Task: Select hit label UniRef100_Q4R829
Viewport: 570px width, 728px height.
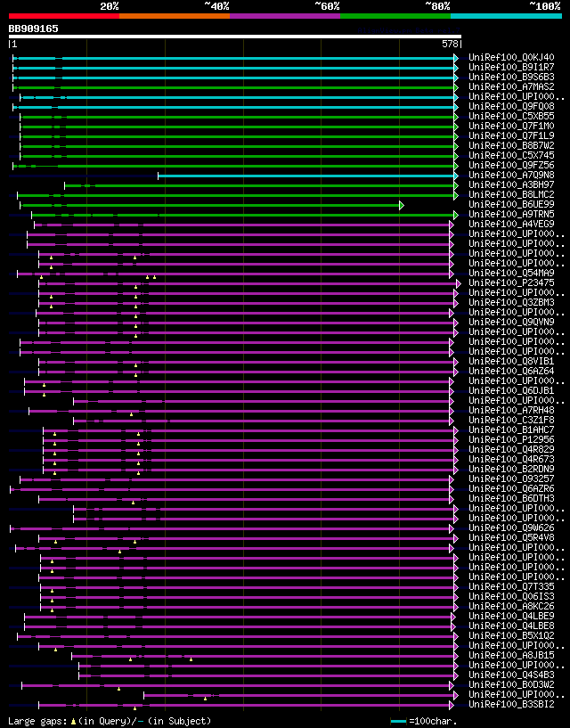Action: (x=511, y=449)
